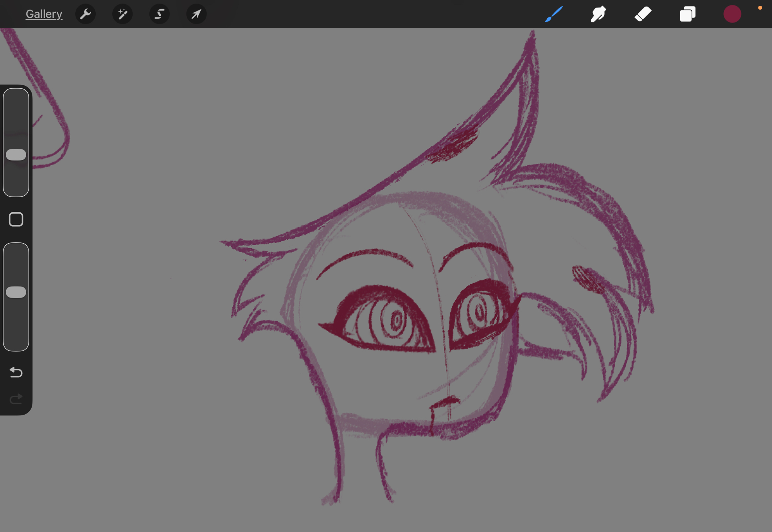Tap the brush opacity slider handle

(x=16, y=292)
